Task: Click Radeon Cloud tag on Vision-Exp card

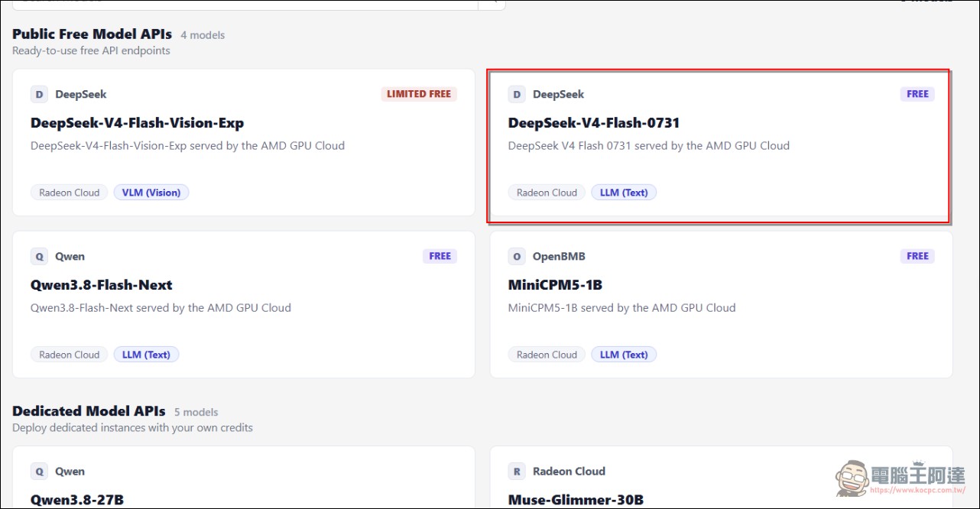Action: 70,193
